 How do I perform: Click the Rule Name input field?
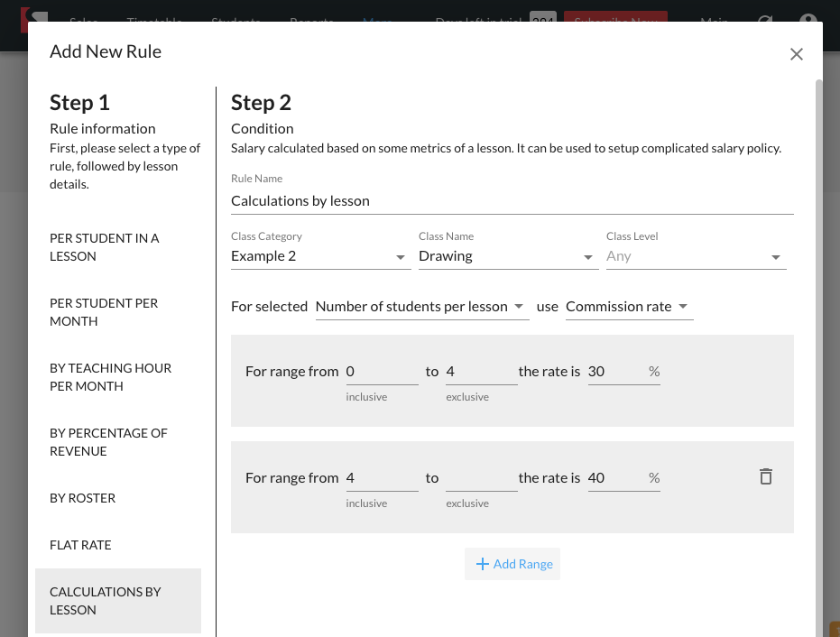point(512,201)
